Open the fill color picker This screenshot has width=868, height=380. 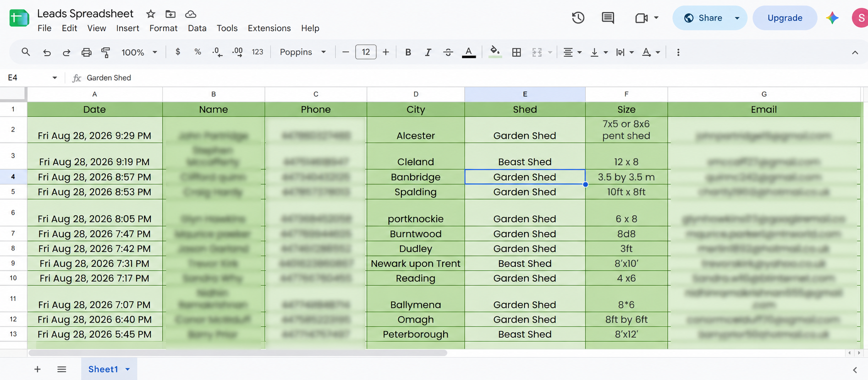coord(494,52)
